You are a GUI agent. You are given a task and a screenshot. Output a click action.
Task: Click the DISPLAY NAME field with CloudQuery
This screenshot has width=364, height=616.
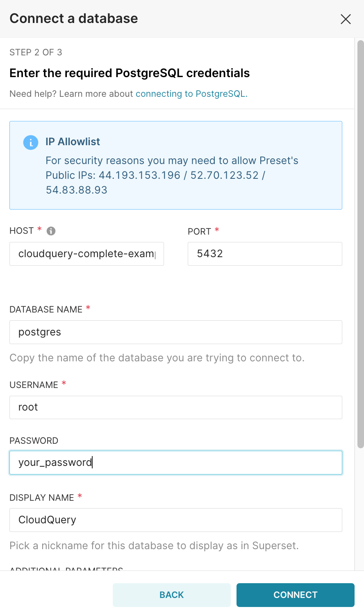coord(175,520)
